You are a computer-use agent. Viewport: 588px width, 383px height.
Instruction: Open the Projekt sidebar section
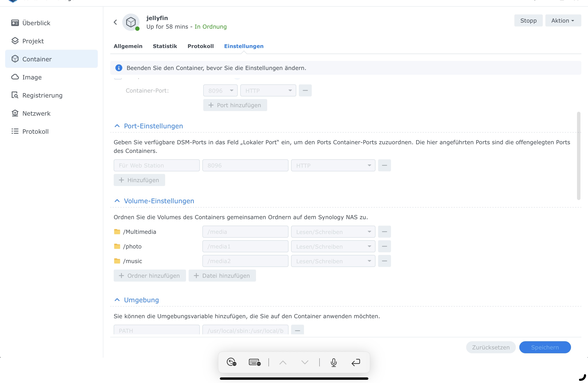coord(33,41)
